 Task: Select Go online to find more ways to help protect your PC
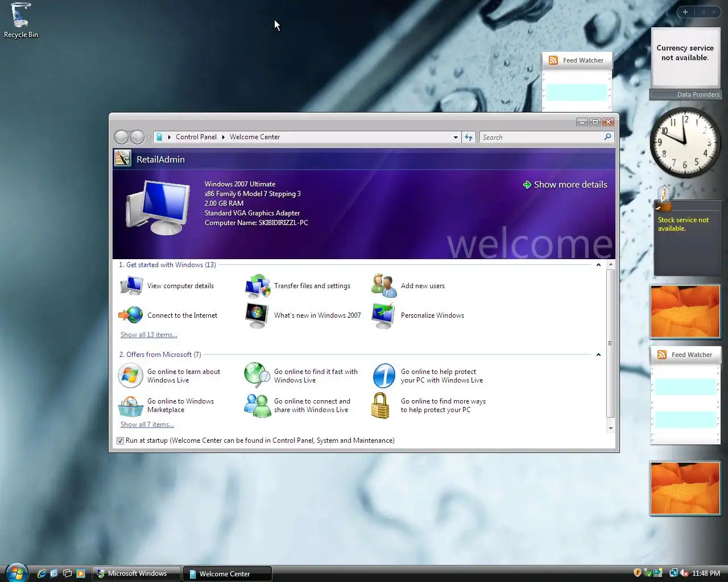429,405
